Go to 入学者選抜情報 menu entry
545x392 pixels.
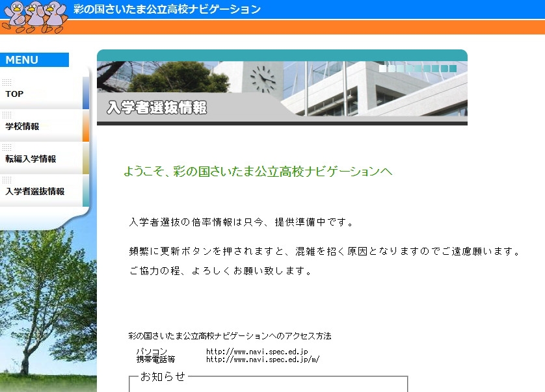click(44, 190)
